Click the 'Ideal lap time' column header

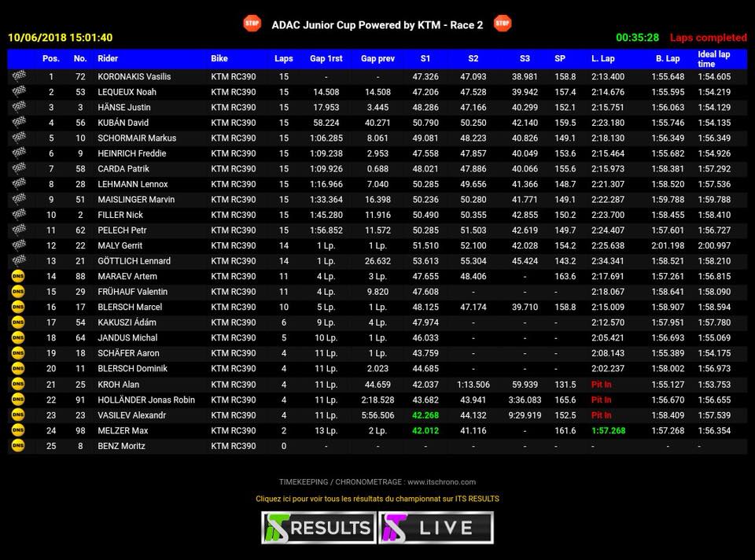pos(714,59)
